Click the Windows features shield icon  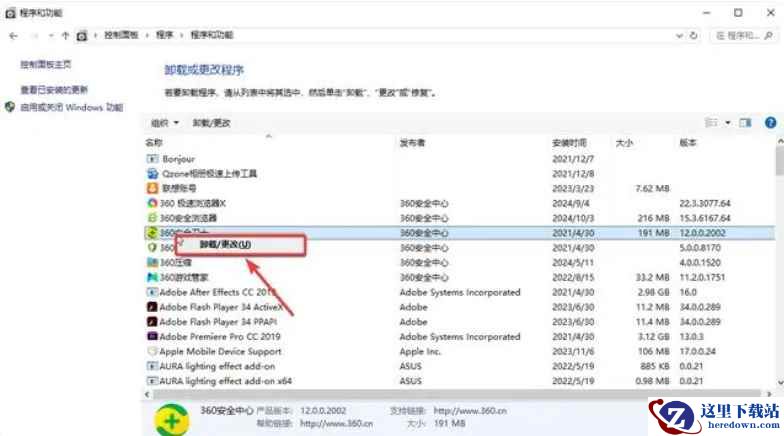tap(10, 106)
